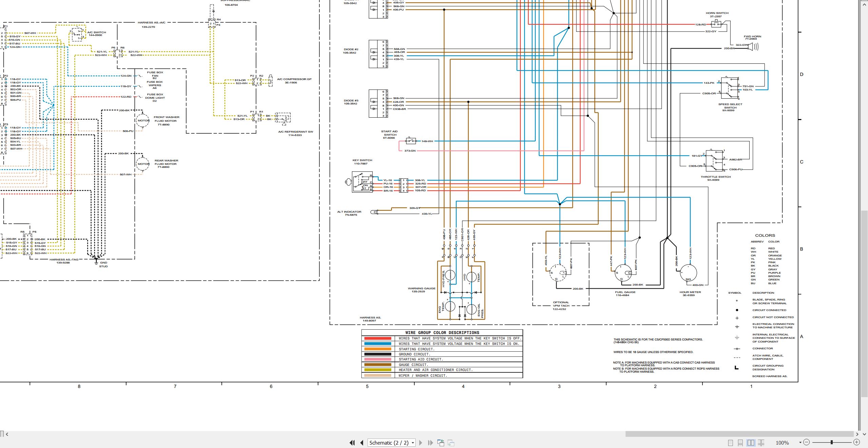The image size is (868, 448).
Task: Click the zoom slider handle
Action: [831, 442]
